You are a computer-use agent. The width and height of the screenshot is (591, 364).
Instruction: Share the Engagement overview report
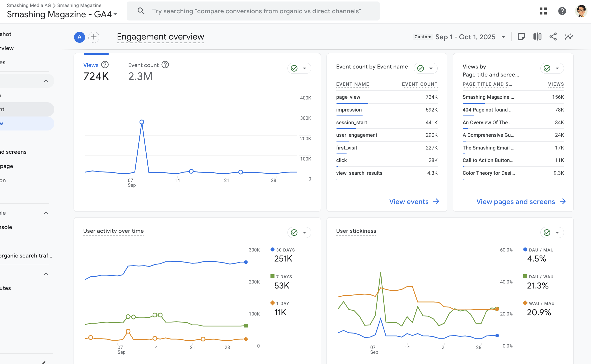tap(553, 36)
